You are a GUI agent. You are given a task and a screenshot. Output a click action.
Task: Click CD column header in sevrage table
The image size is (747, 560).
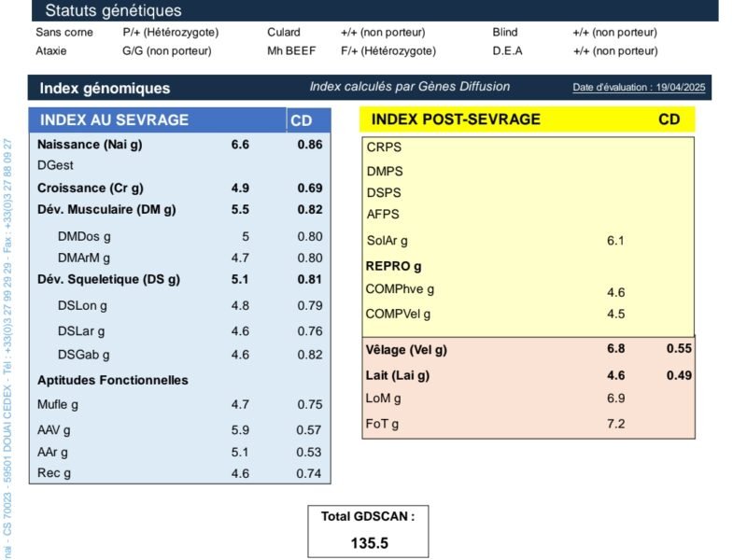(302, 120)
